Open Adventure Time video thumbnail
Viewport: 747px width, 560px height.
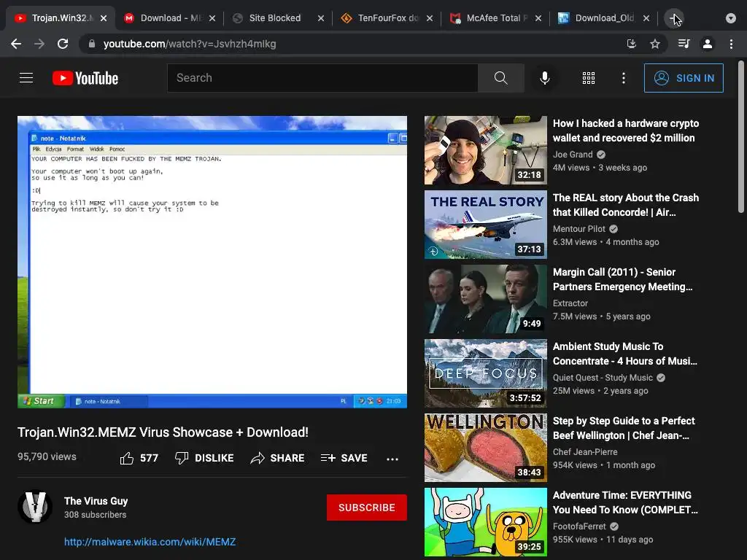(485, 521)
